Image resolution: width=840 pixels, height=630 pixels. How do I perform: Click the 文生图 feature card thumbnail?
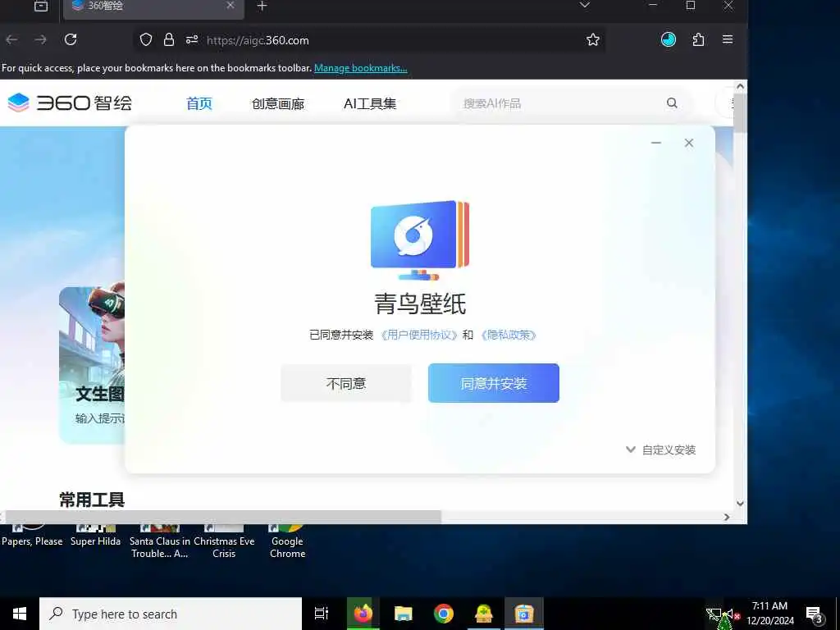pos(92,364)
